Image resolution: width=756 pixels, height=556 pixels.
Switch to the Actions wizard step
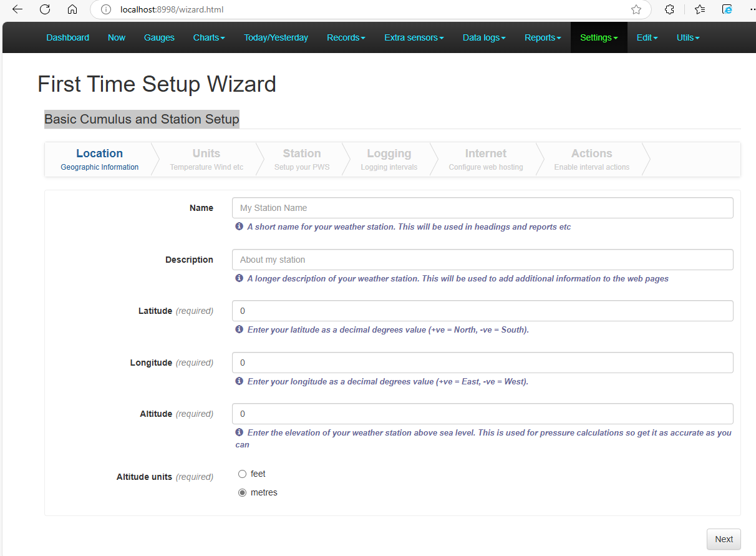click(x=592, y=159)
